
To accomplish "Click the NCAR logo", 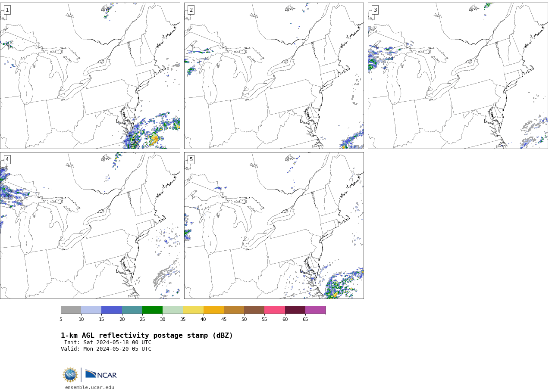I will [101, 374].
